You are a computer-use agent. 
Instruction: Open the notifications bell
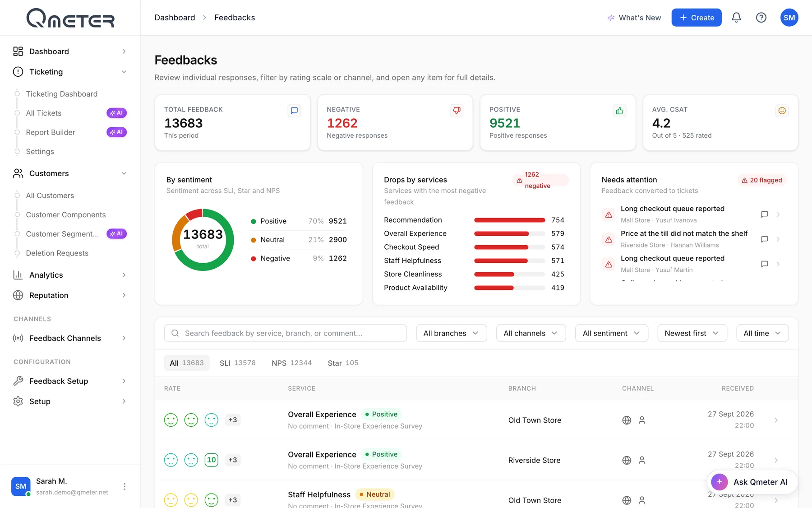(x=736, y=18)
